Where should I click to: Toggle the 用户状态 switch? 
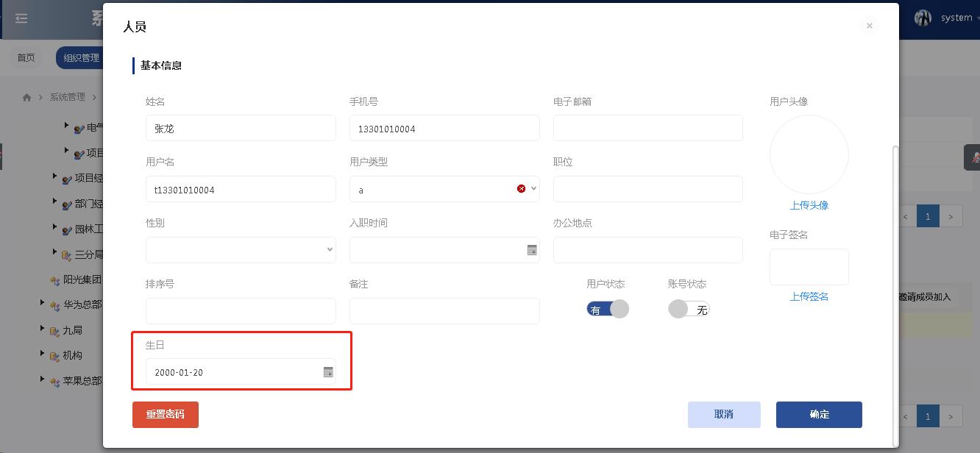(608, 310)
